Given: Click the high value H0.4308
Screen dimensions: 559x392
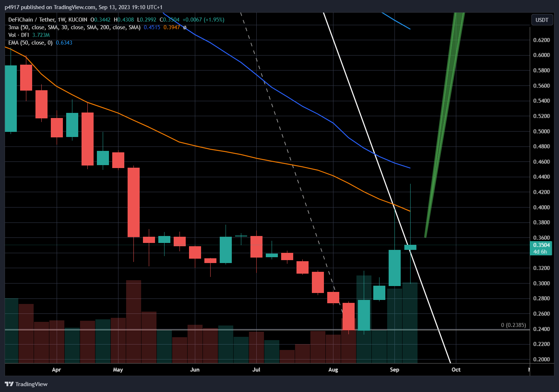Looking at the screenshot, I should pos(124,20).
